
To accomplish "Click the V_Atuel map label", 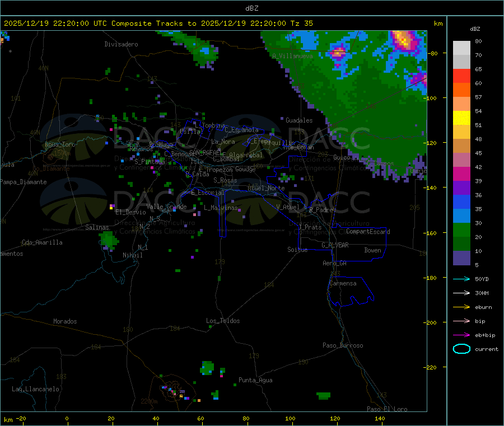I will 288,207.
